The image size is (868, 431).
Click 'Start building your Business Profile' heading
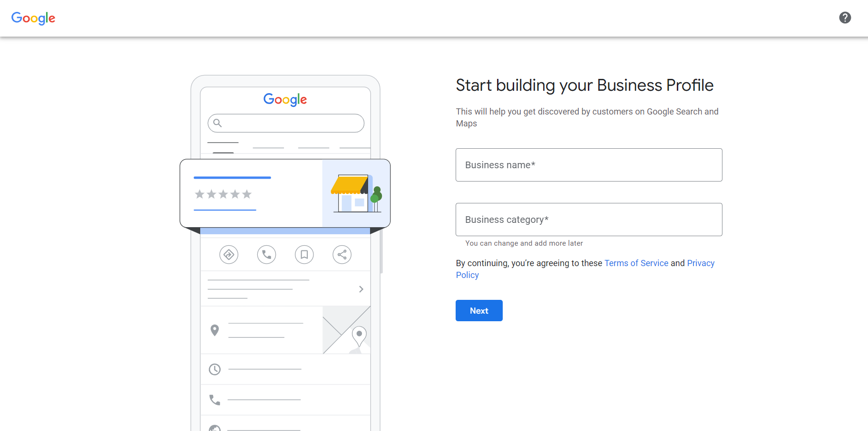585,86
